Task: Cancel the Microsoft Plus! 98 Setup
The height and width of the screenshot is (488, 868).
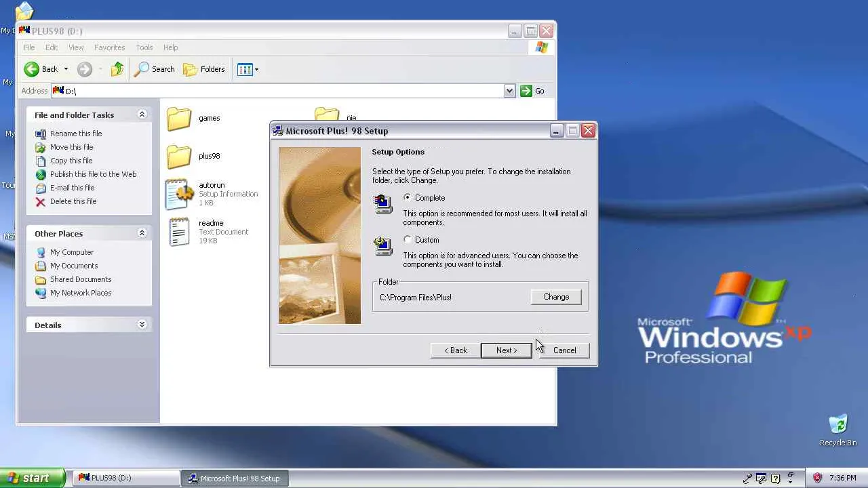Action: [564, 350]
